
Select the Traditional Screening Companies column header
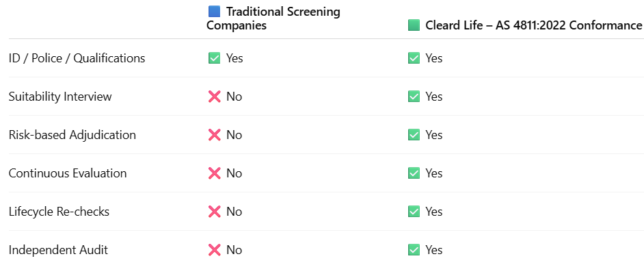coord(273,18)
